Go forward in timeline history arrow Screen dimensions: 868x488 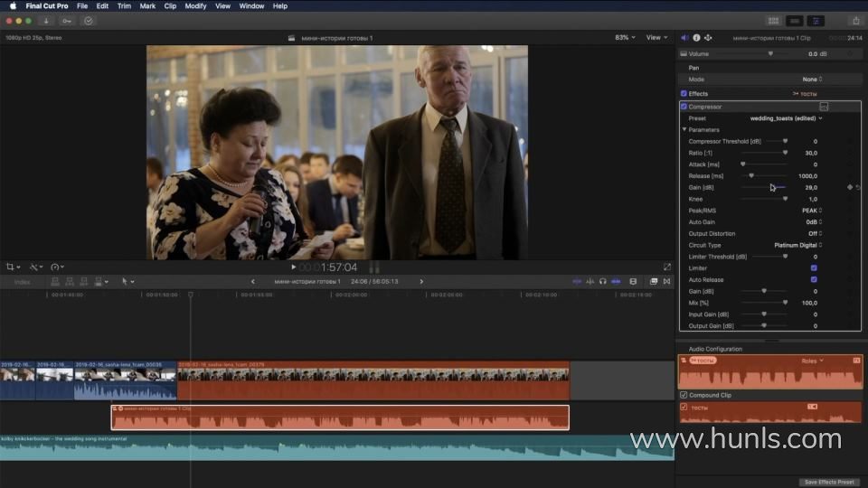click(421, 282)
